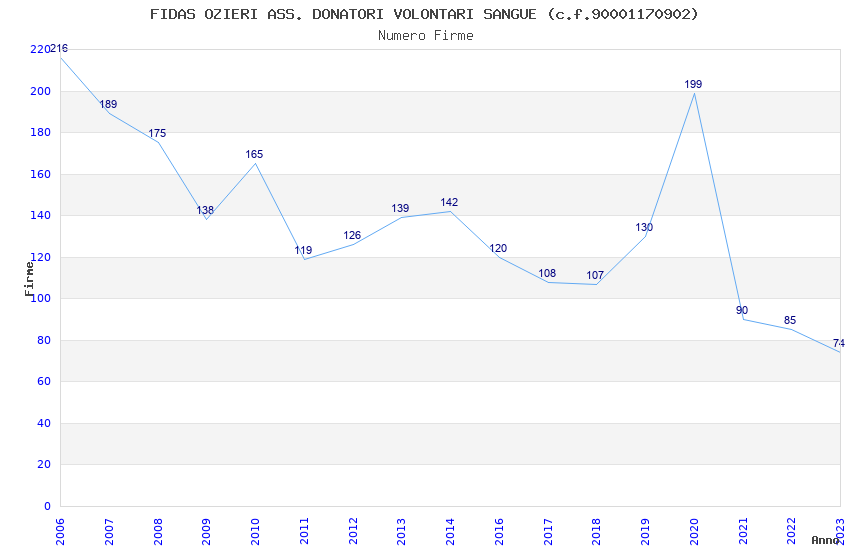850x550 pixels.
Task: Click the y-axis tick label 160
Action: point(40,174)
